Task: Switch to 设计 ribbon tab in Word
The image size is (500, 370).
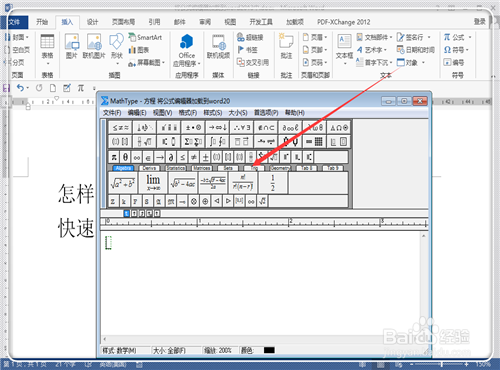Action: coord(92,22)
